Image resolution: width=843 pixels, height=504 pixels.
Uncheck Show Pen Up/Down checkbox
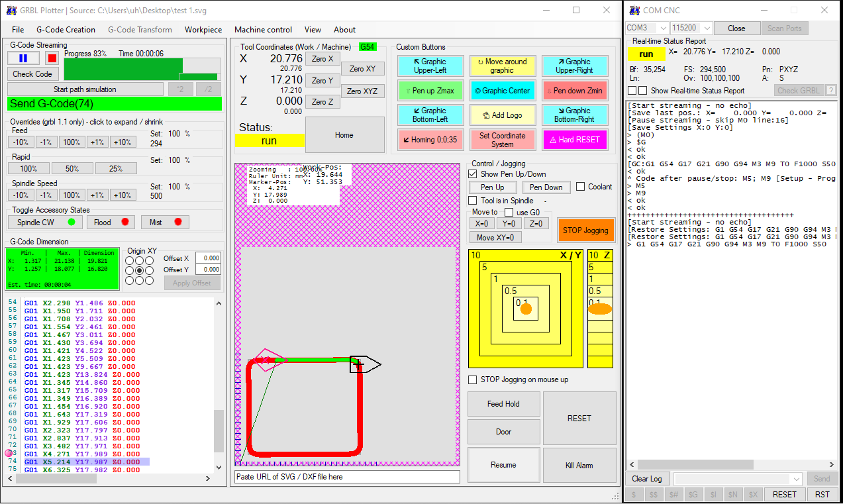tap(473, 174)
